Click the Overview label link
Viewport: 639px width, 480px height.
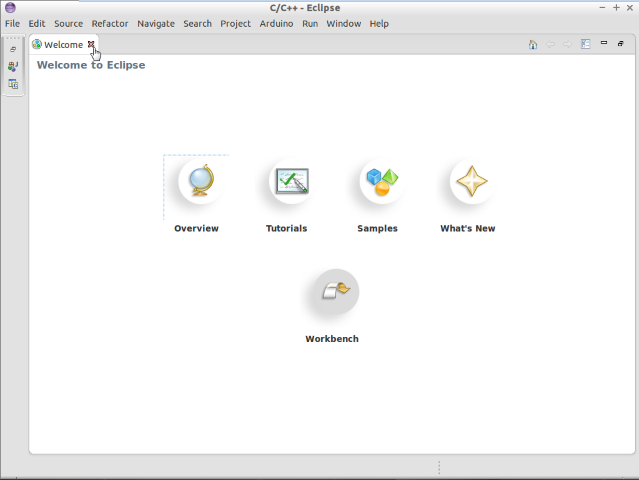tap(196, 228)
